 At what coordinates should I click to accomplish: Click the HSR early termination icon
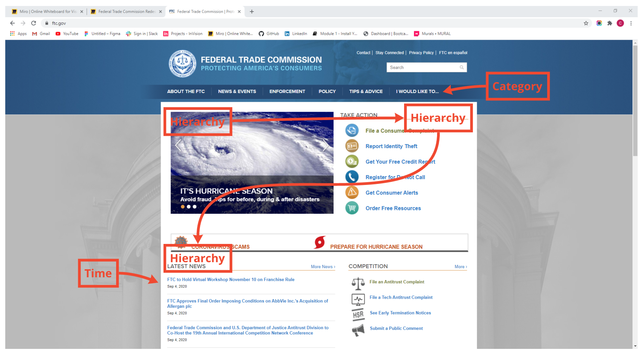(358, 314)
